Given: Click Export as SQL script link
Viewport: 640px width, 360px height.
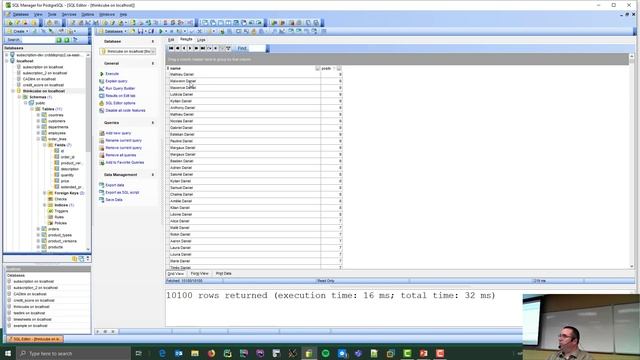Looking at the screenshot, I should 122,192.
